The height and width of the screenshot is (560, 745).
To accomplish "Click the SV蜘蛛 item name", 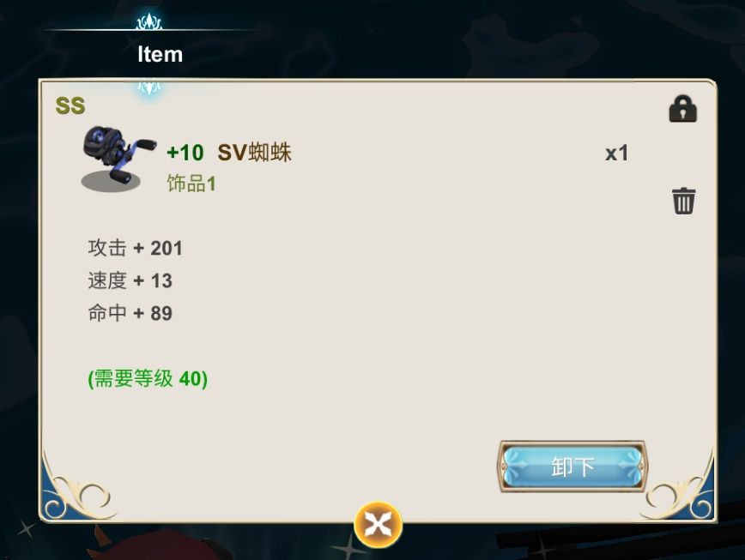I will pos(254,153).
